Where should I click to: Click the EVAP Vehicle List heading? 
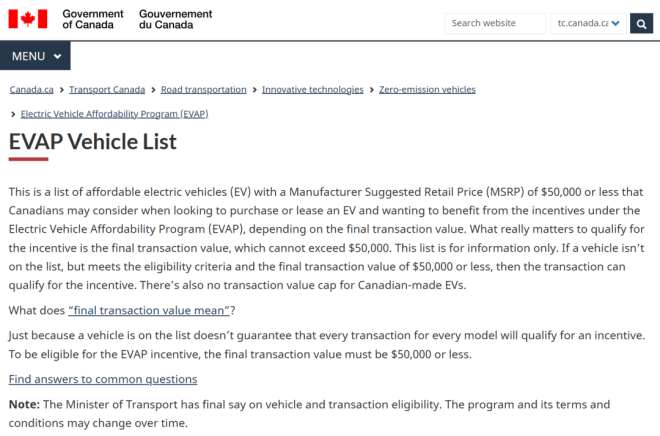point(93,142)
